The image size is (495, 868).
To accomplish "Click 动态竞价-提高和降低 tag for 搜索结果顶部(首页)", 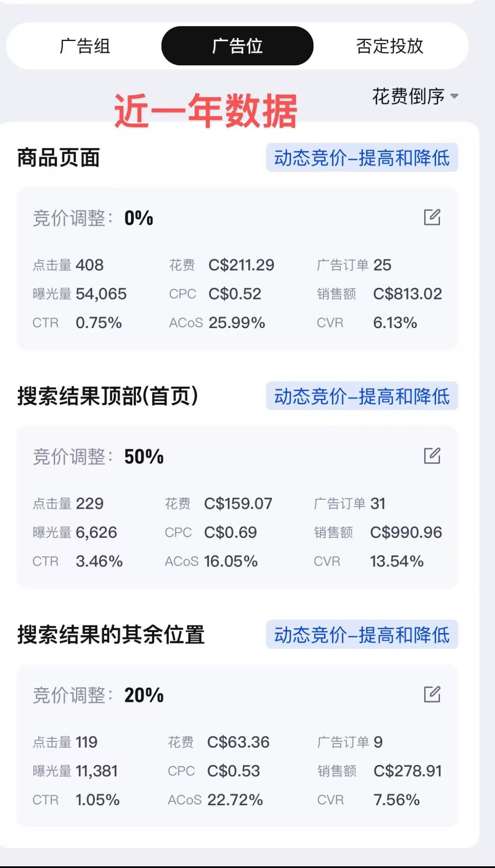I will 362,396.
